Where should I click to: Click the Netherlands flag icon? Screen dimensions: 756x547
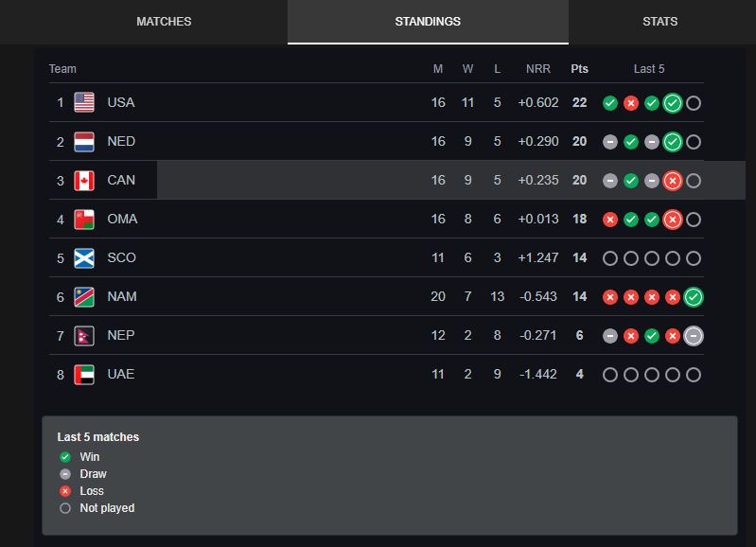(84, 141)
